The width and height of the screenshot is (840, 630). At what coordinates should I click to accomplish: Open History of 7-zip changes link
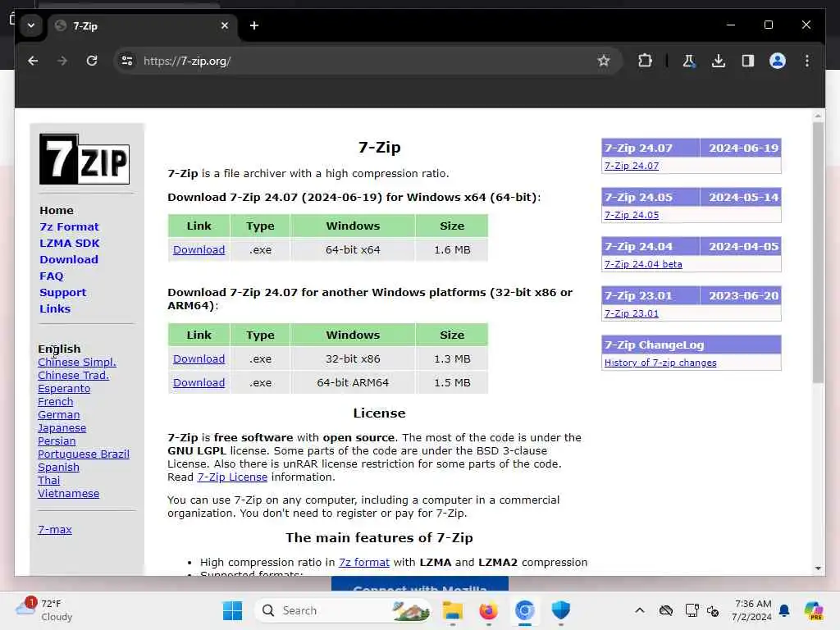point(660,363)
